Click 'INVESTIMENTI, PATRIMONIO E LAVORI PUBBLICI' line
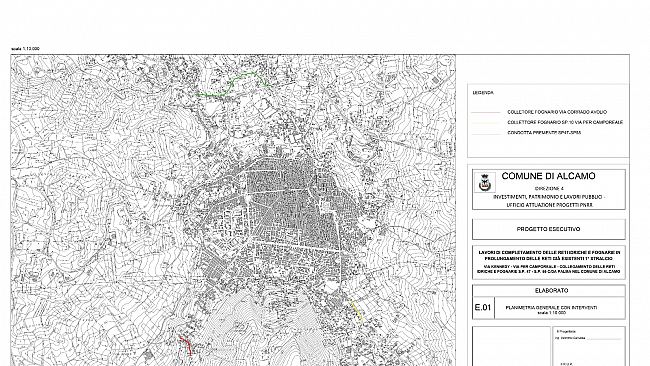Viewport: 650px width, 366px height. tap(549, 197)
